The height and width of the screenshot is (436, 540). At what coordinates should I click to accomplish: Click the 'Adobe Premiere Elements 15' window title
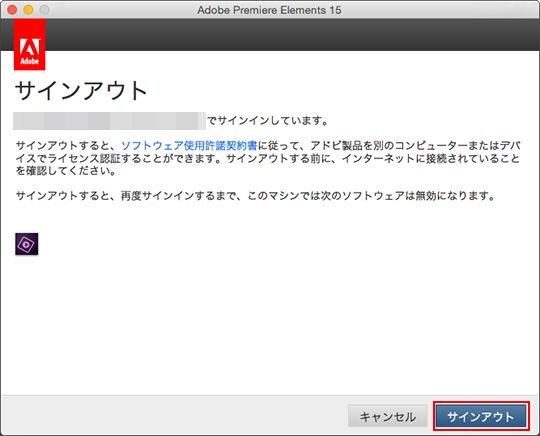(269, 10)
